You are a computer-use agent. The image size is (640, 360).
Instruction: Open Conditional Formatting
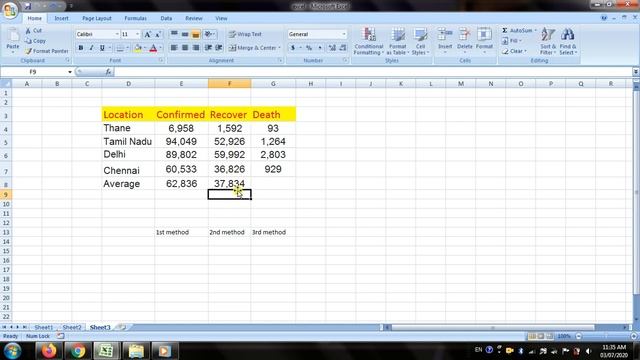click(x=369, y=41)
